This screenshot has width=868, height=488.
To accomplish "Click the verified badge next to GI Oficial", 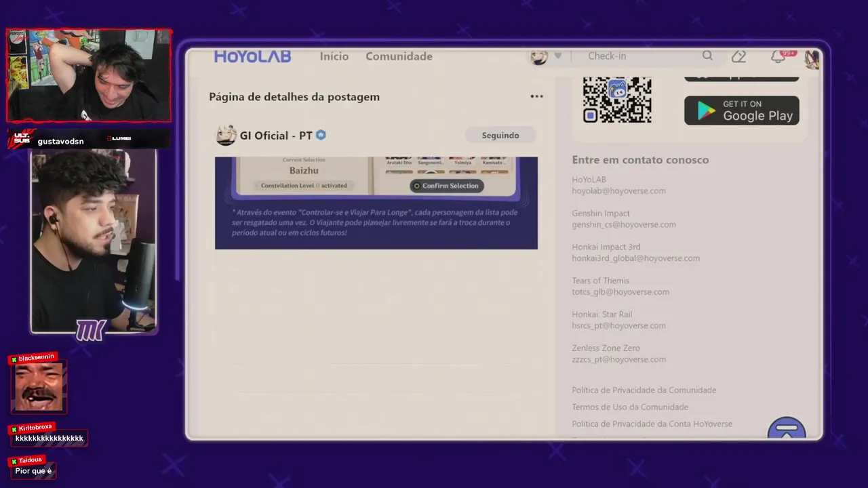I will (321, 135).
